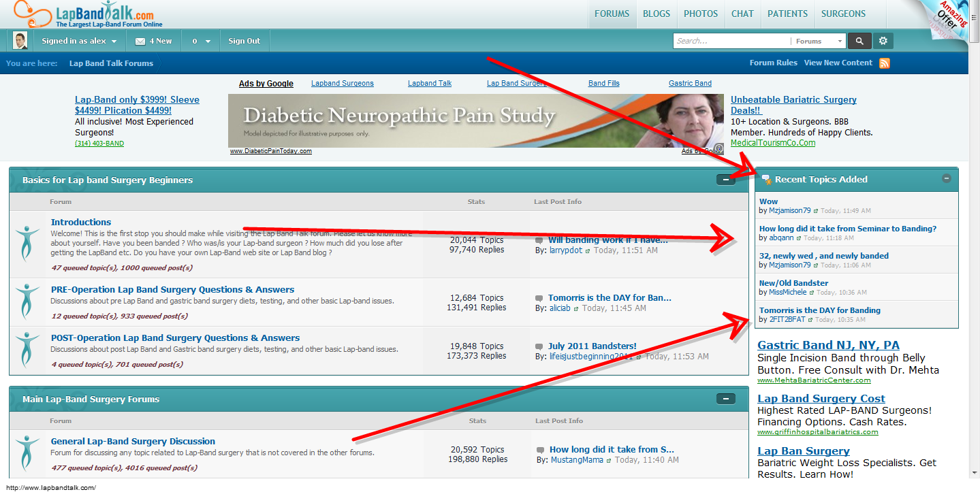
Task: Click the speech bubble beside "Will banding work if I have..."
Action: (539, 240)
